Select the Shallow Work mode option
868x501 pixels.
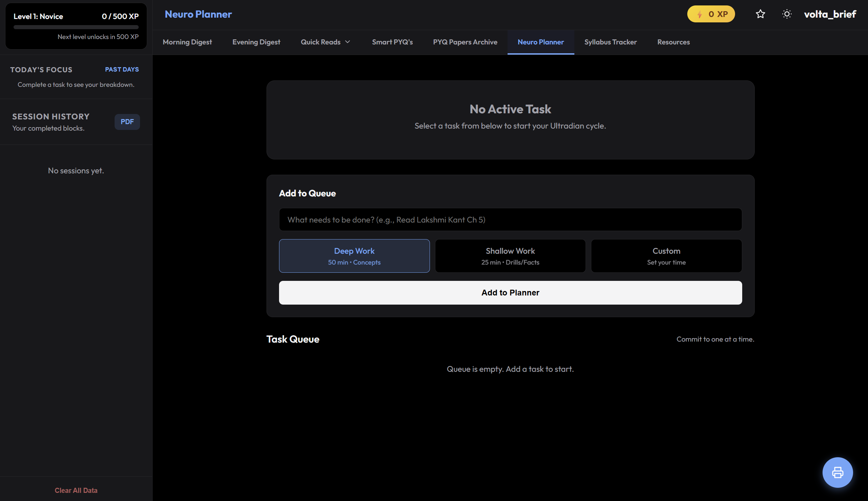pyautogui.click(x=510, y=256)
